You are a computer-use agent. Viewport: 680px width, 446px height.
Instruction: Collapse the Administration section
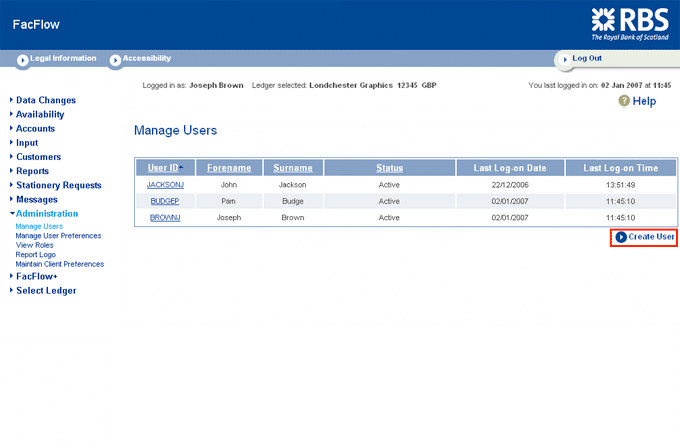click(x=46, y=213)
